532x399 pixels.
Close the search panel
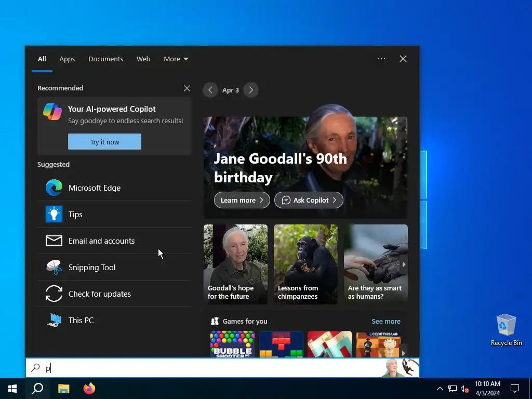click(x=403, y=59)
